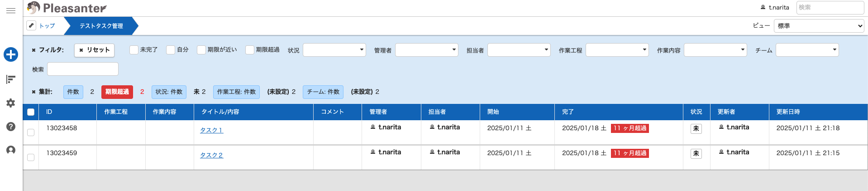The height and width of the screenshot is (191, 868).
Task: Click the red 期限超過 aggregate button
Action: point(117,92)
